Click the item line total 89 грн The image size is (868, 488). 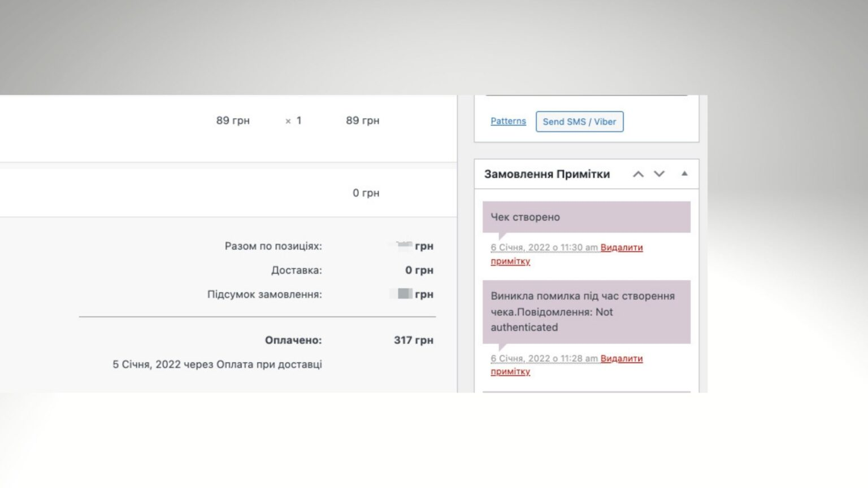[x=363, y=120]
